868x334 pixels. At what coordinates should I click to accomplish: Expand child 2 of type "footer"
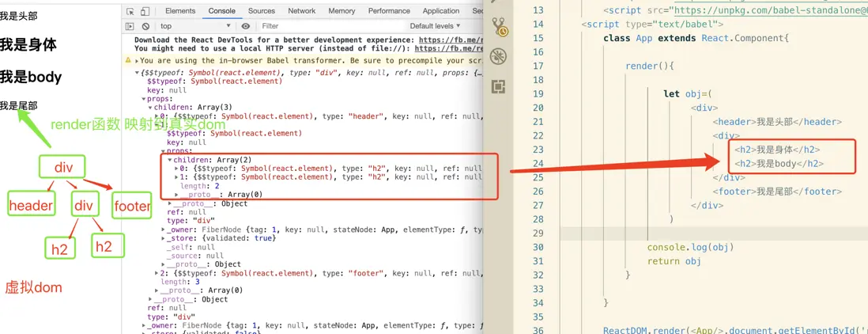(x=157, y=273)
